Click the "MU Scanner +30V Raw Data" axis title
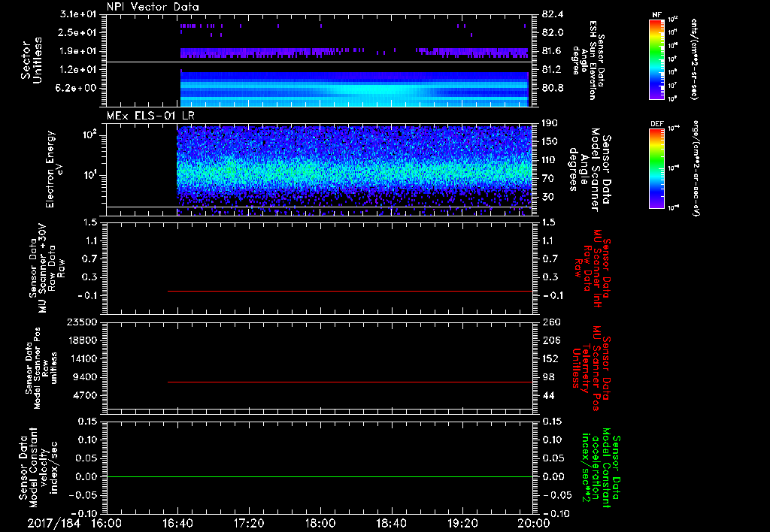Image resolution: width=770 pixels, height=532 pixels. [x=47, y=268]
